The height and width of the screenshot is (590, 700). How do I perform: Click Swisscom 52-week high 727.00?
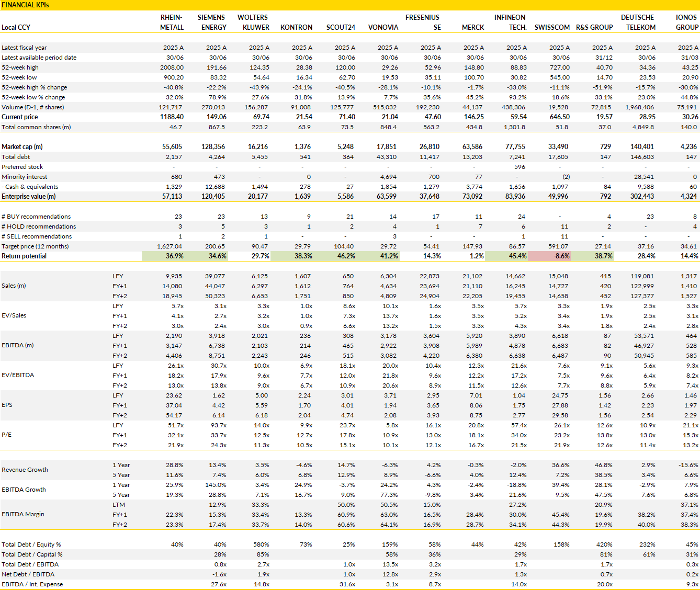560,67
